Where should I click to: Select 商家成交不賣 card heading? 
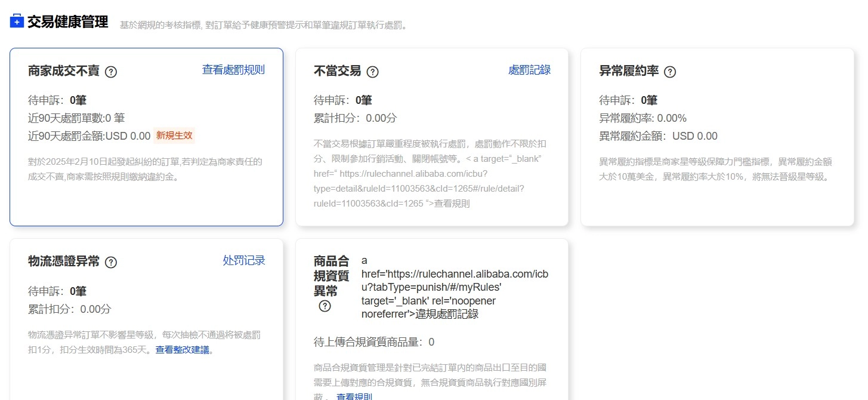(x=64, y=71)
